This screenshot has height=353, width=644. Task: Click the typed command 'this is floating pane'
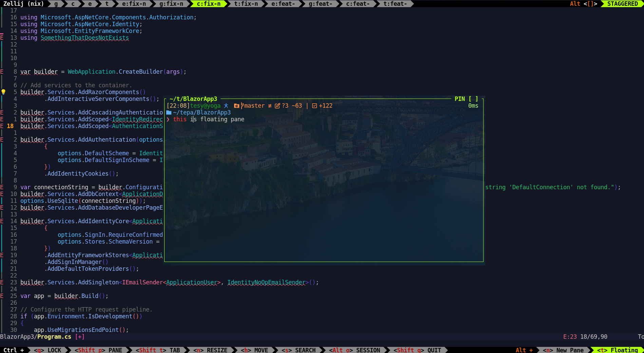209,119
